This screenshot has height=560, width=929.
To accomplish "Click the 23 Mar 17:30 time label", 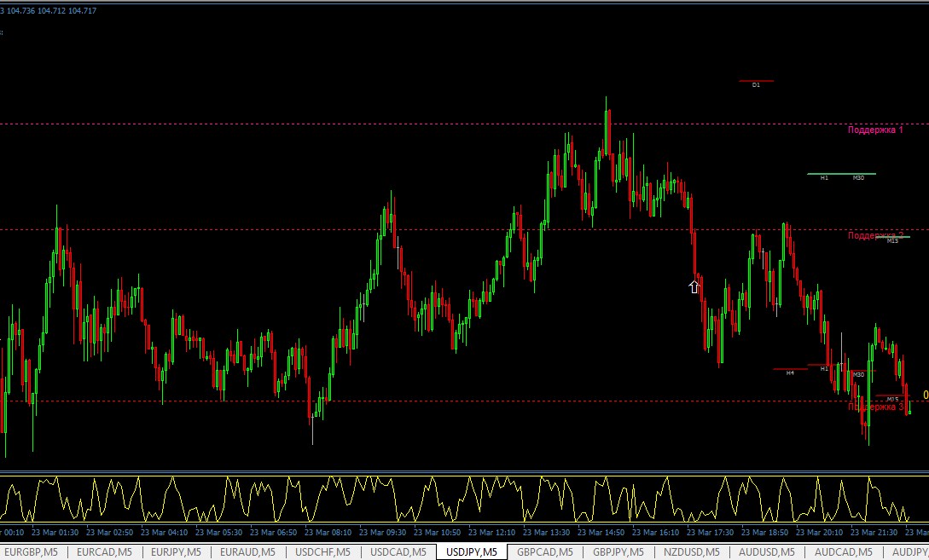I will (710, 532).
